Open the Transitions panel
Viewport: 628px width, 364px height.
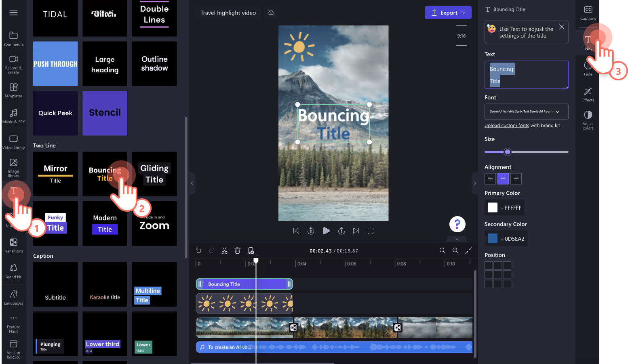(x=13, y=246)
